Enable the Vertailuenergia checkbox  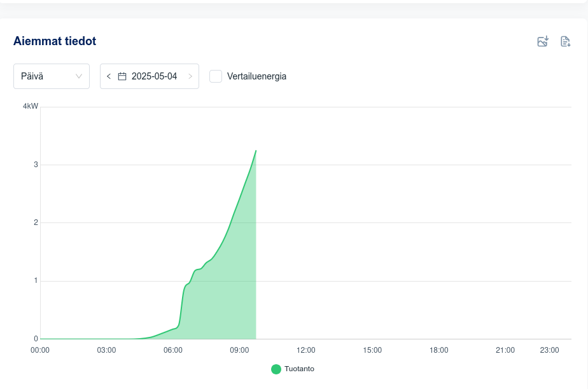pos(216,76)
